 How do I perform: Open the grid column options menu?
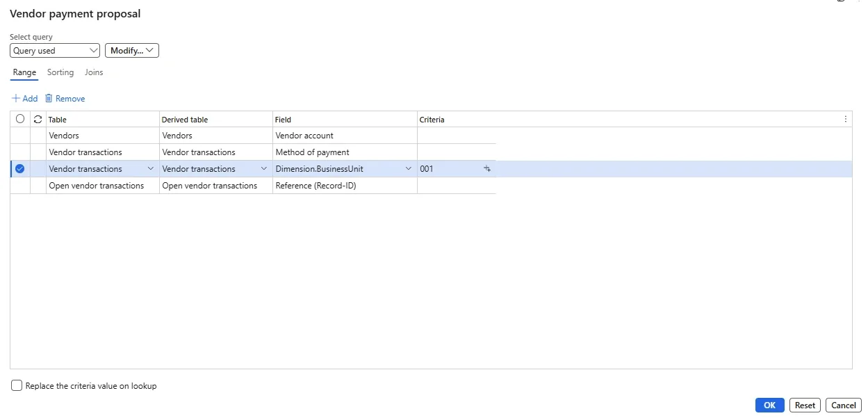(845, 119)
